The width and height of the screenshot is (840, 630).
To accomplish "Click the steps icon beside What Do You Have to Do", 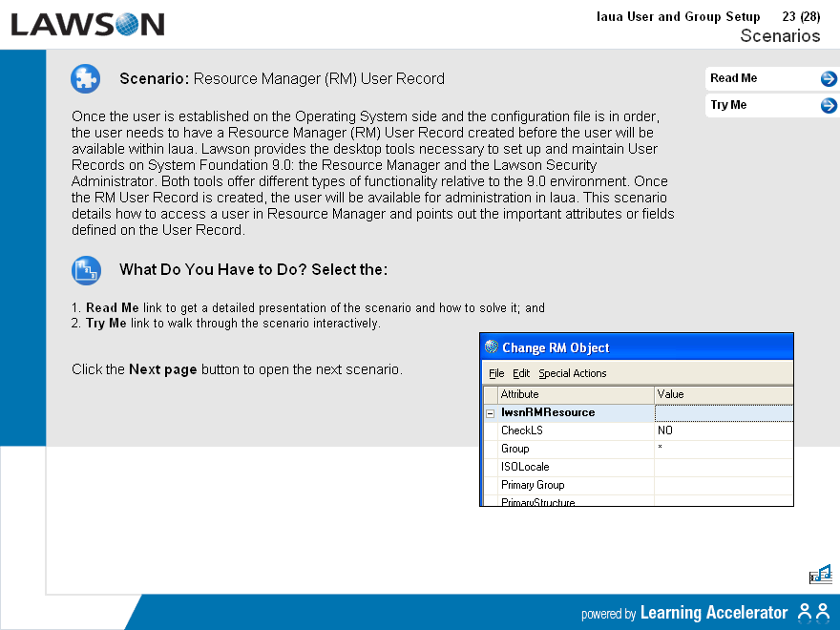I will pyautogui.click(x=86, y=270).
